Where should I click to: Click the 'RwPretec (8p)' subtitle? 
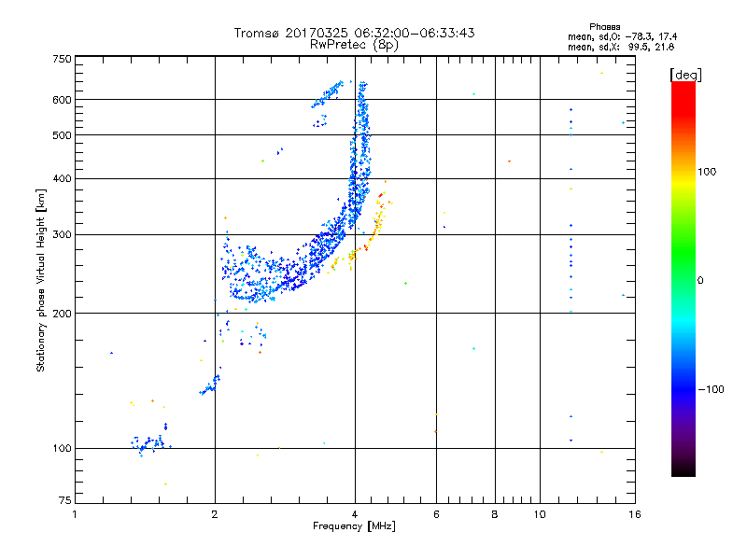(354, 45)
